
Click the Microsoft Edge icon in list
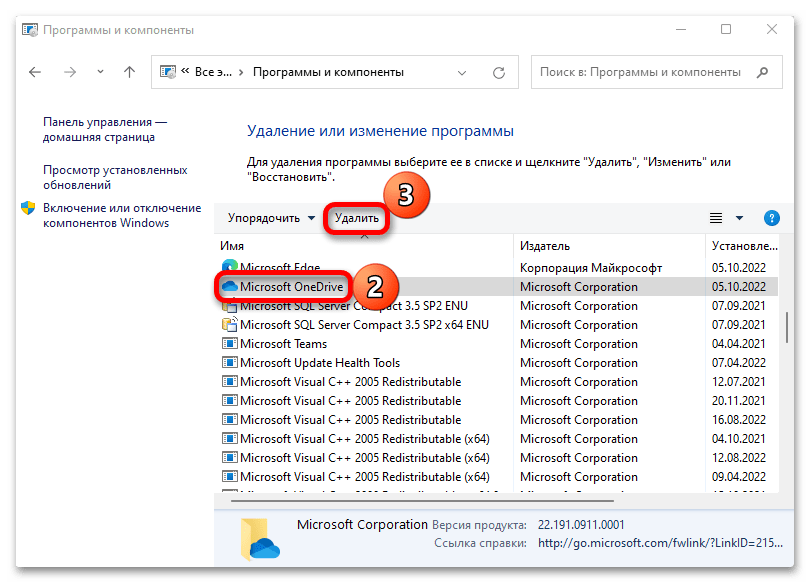229,267
